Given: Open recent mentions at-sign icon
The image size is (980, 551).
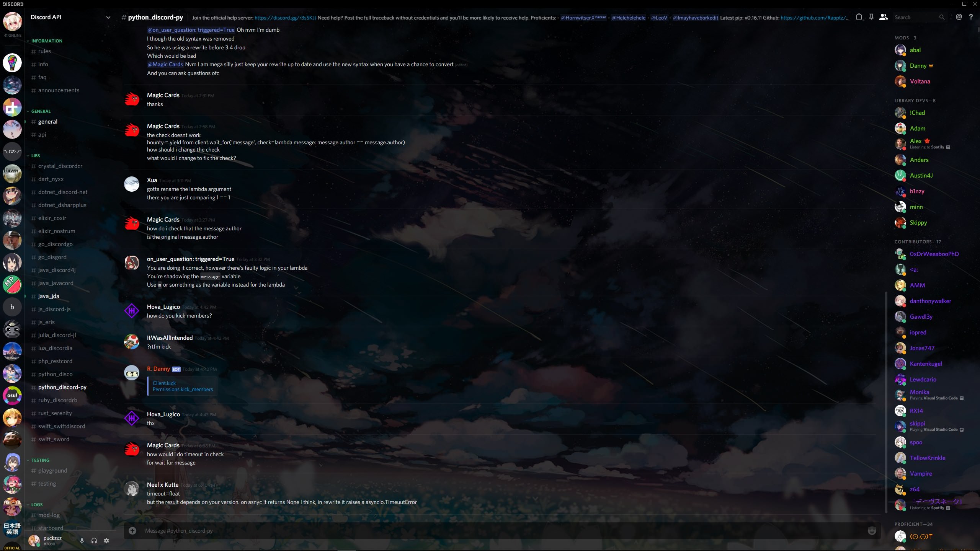Looking at the screenshot, I should [x=959, y=17].
